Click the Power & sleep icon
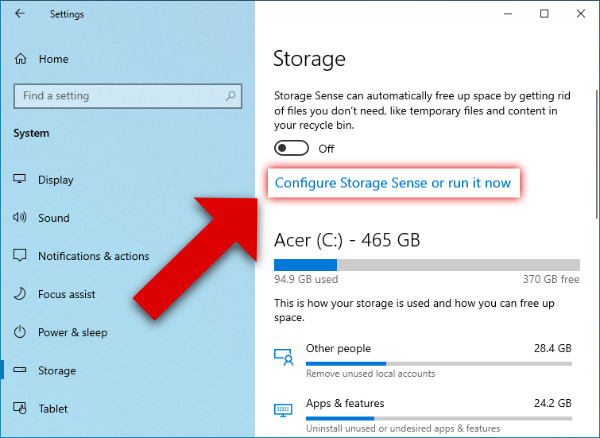 [20, 332]
